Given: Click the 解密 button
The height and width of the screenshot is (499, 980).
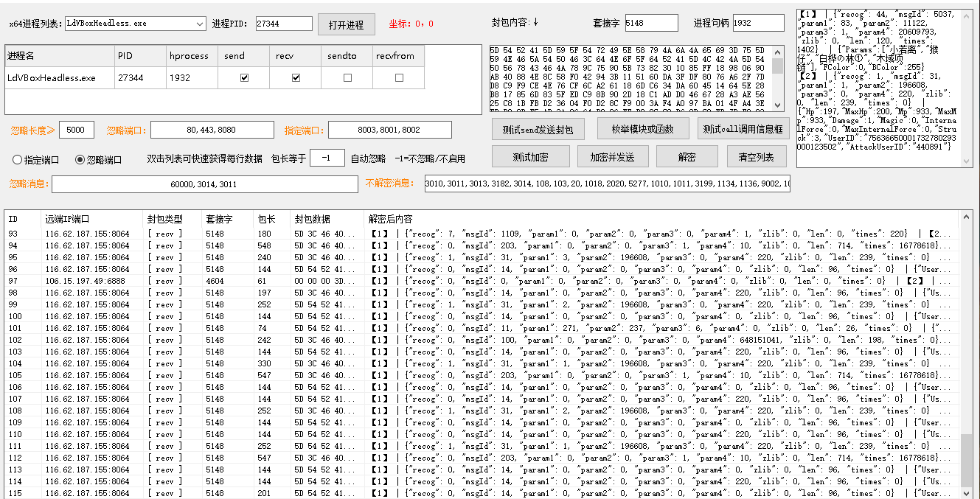Looking at the screenshot, I should coord(687,156).
